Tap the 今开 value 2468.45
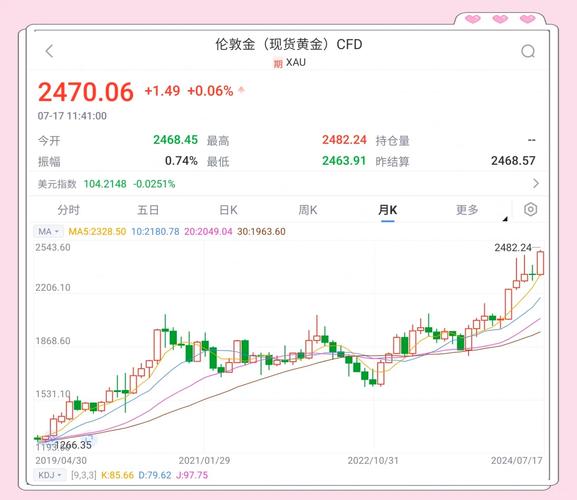The image size is (577, 500). click(176, 140)
